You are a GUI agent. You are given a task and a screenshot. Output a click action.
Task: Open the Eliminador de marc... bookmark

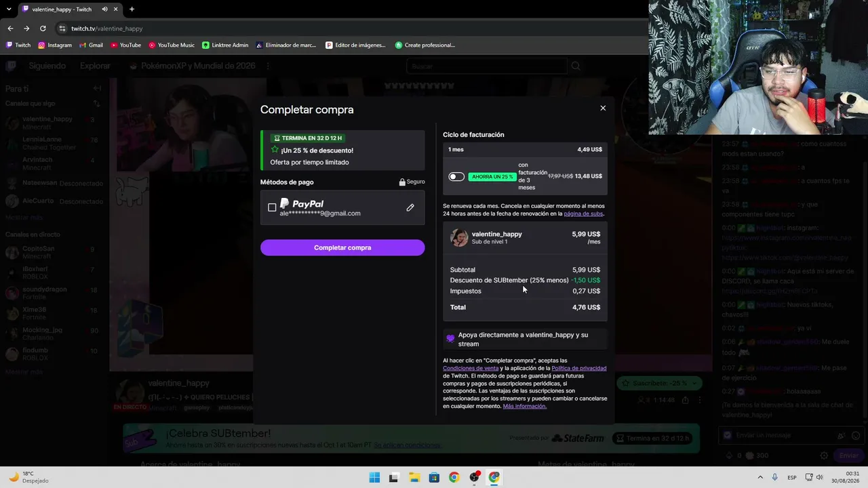[x=286, y=45]
